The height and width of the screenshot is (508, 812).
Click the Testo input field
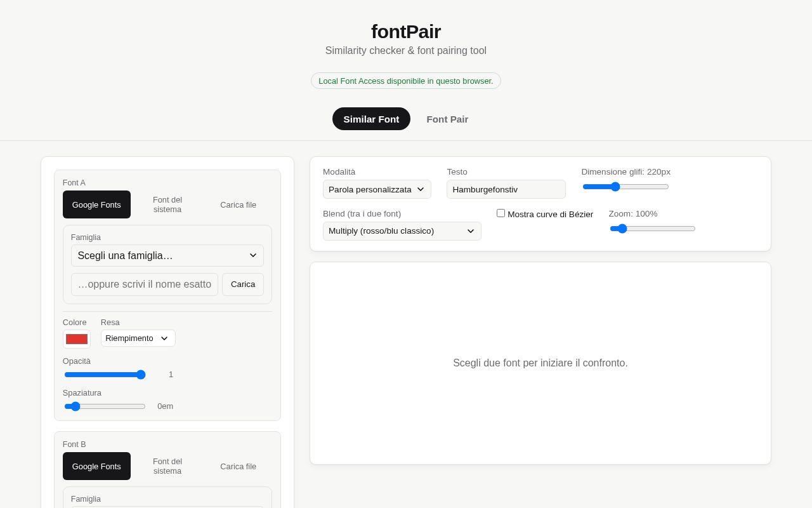[506, 189]
